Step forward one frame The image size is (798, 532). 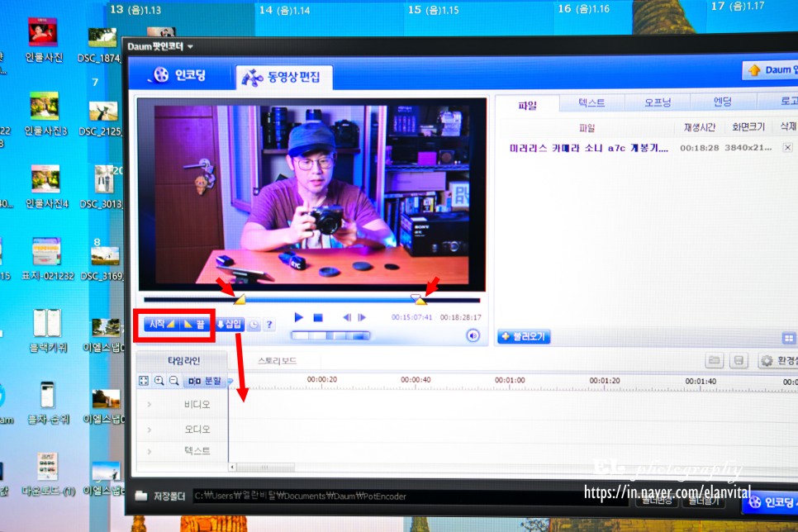[362, 318]
